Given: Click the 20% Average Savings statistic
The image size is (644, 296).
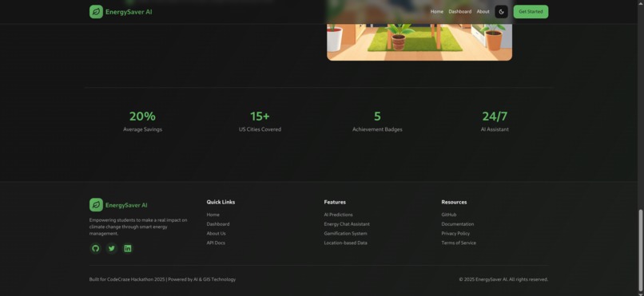Looking at the screenshot, I should point(142,121).
